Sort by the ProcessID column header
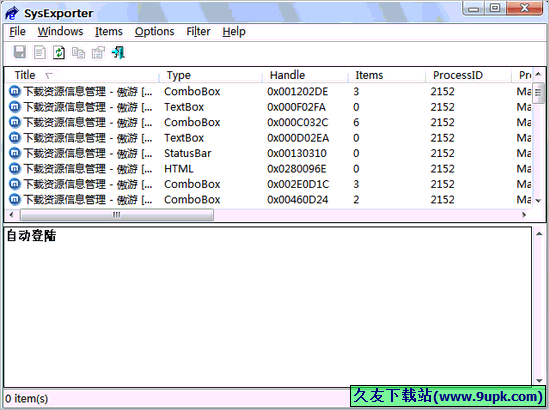 468,75
